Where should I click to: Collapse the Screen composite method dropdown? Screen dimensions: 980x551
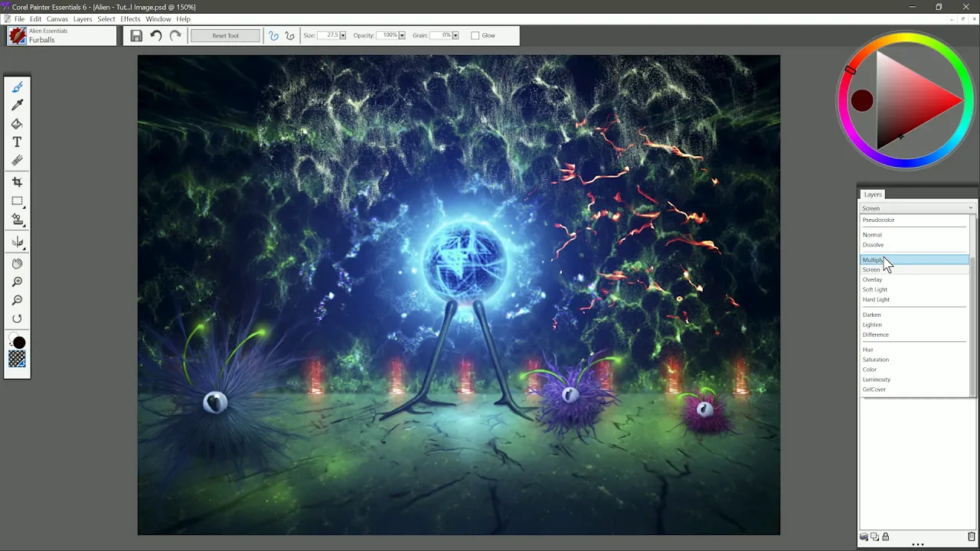click(x=917, y=208)
